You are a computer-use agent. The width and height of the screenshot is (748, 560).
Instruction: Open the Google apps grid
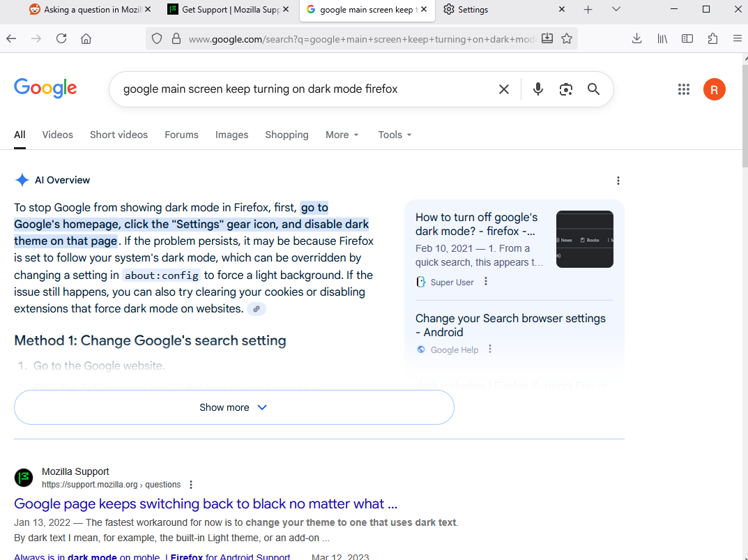point(684,89)
